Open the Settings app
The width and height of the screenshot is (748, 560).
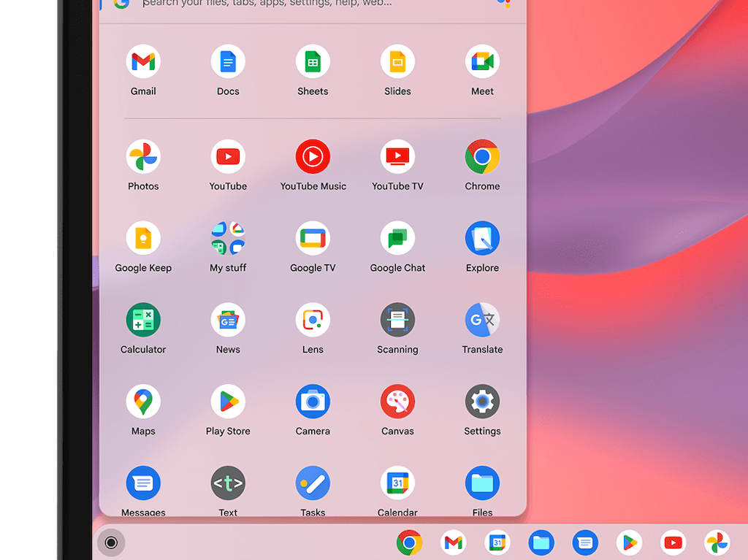point(482,401)
